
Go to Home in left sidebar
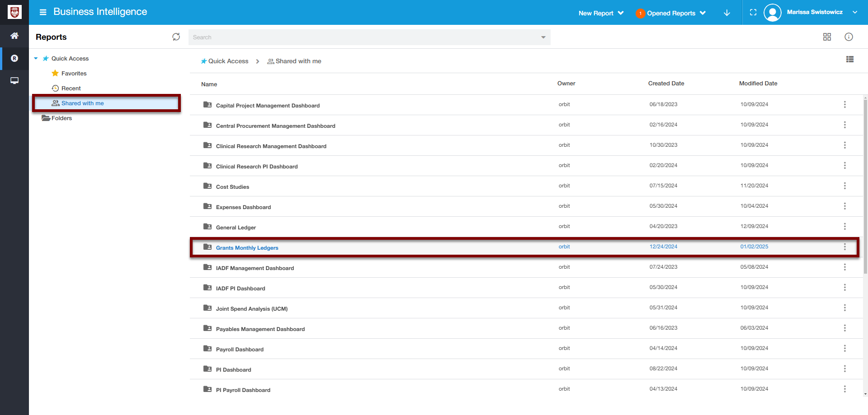pyautogui.click(x=14, y=36)
